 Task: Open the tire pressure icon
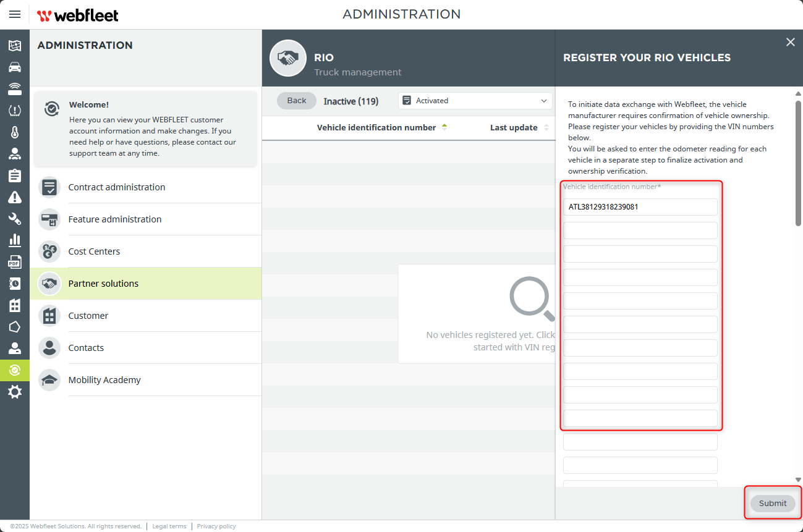click(x=15, y=111)
